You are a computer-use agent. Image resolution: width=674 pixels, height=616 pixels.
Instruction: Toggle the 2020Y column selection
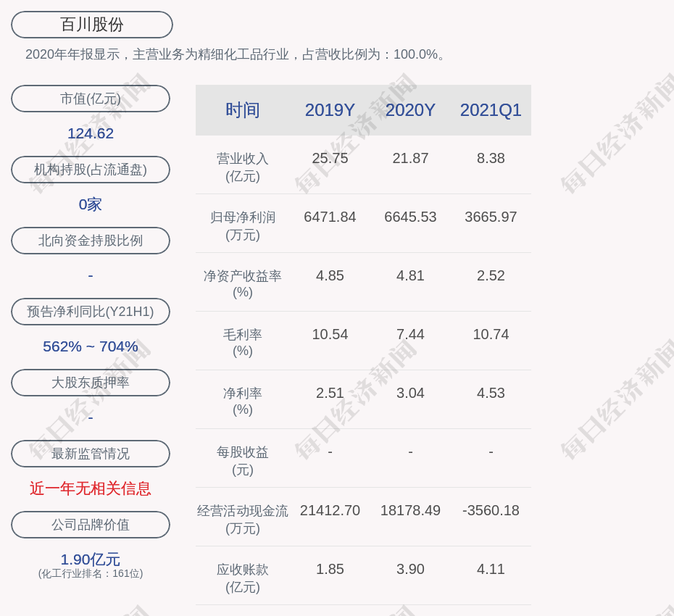[x=410, y=110]
